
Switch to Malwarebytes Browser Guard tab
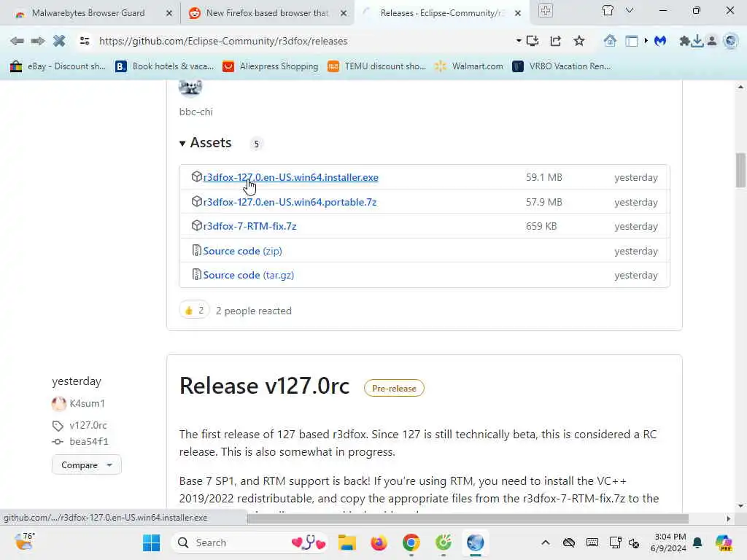pyautogui.click(x=88, y=13)
